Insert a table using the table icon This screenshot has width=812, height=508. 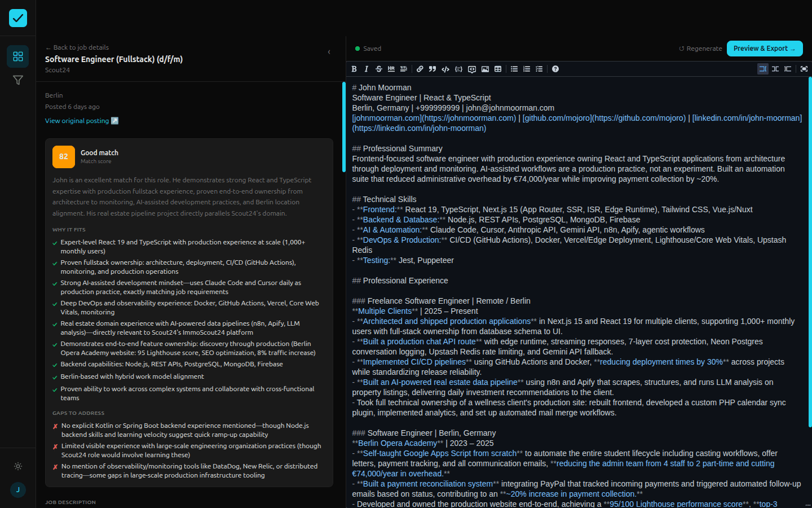[x=498, y=69]
